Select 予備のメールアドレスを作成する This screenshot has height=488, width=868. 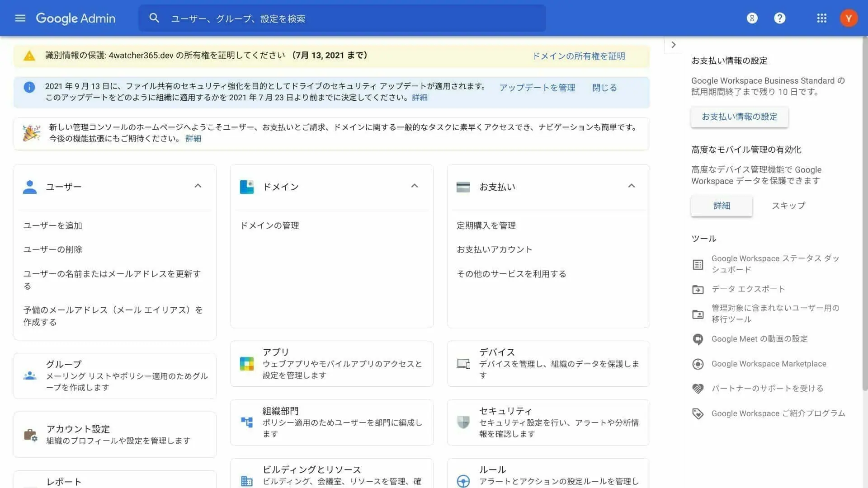pyautogui.click(x=113, y=316)
